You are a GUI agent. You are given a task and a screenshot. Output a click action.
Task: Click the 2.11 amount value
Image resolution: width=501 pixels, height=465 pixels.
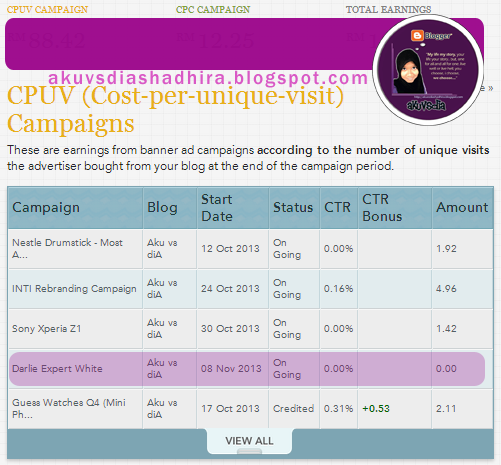(x=446, y=408)
